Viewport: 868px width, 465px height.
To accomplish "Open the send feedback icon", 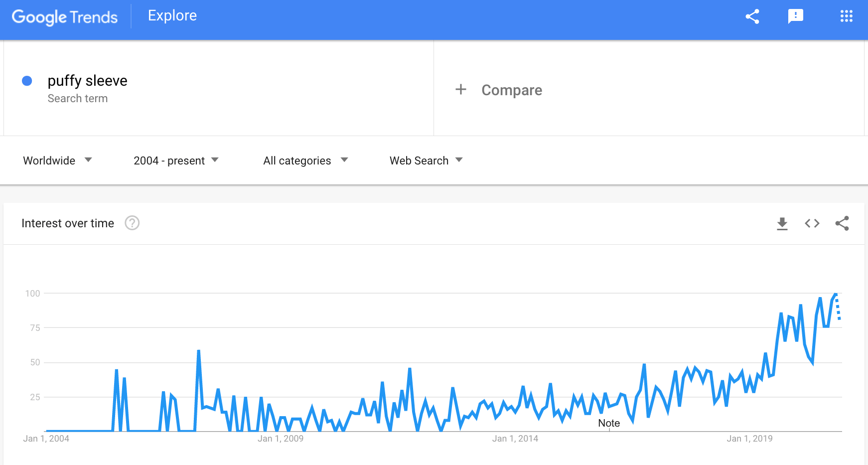I will coord(796,16).
